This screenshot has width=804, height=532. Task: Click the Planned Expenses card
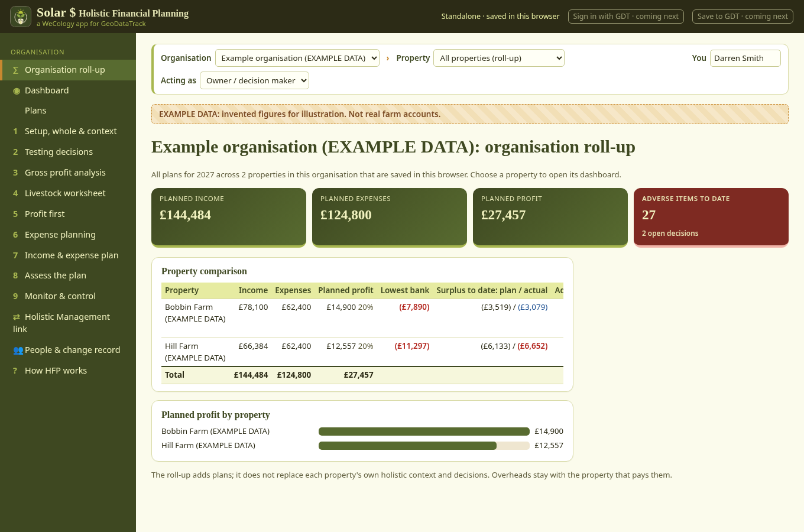(390, 217)
